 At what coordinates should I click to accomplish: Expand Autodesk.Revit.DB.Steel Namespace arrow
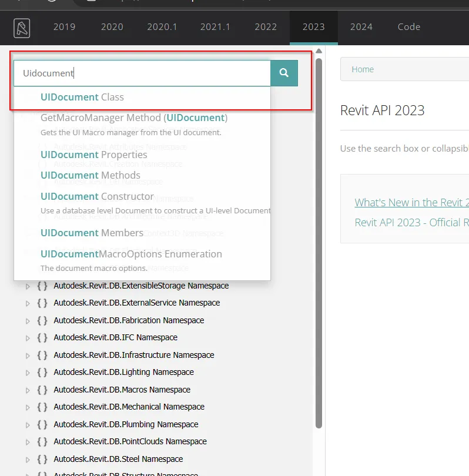tap(28, 460)
